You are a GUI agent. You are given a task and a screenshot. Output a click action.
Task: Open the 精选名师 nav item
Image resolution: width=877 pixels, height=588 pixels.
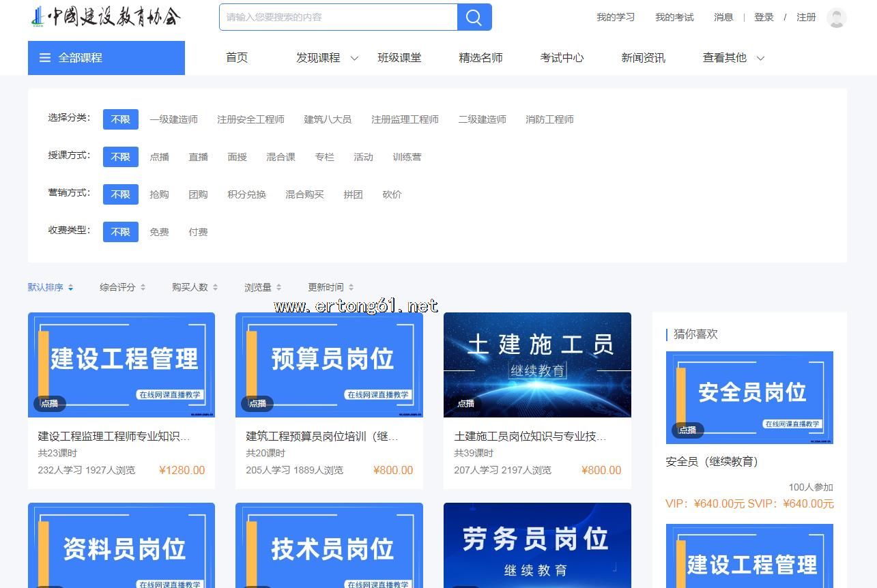point(480,58)
